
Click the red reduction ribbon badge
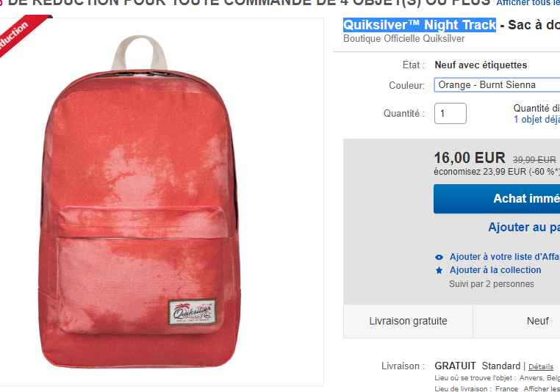[x=20, y=34]
